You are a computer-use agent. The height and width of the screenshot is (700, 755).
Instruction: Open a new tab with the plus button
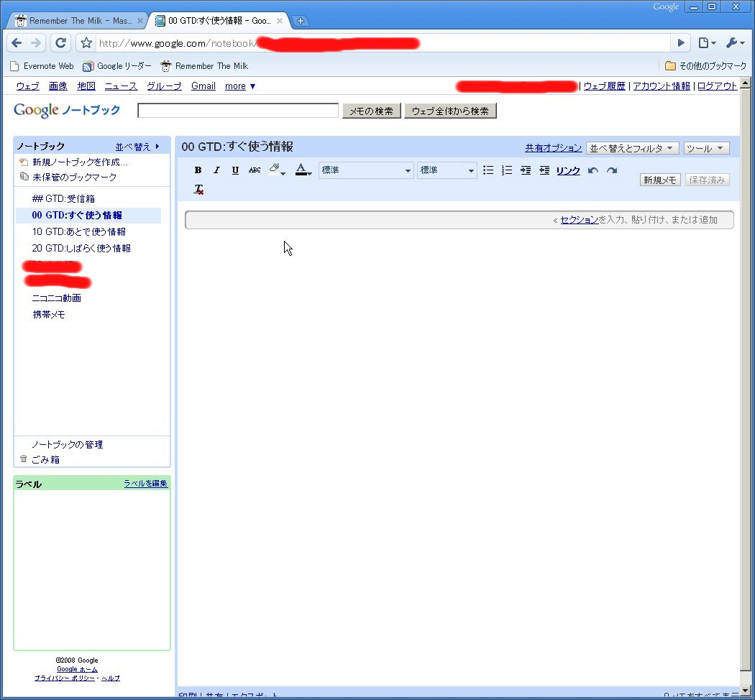coord(300,21)
